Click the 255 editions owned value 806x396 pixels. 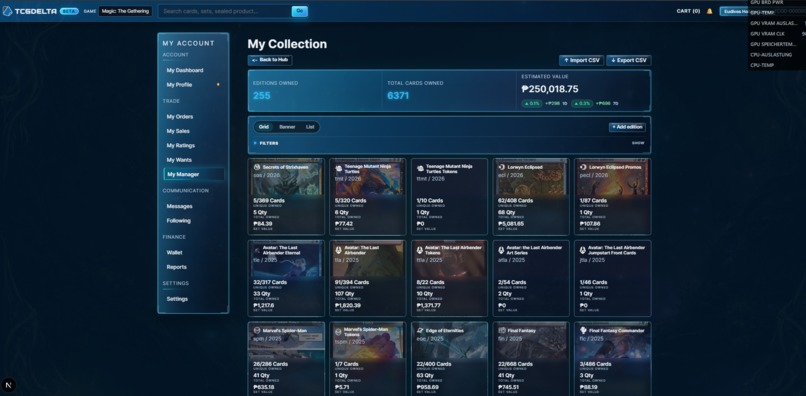262,95
